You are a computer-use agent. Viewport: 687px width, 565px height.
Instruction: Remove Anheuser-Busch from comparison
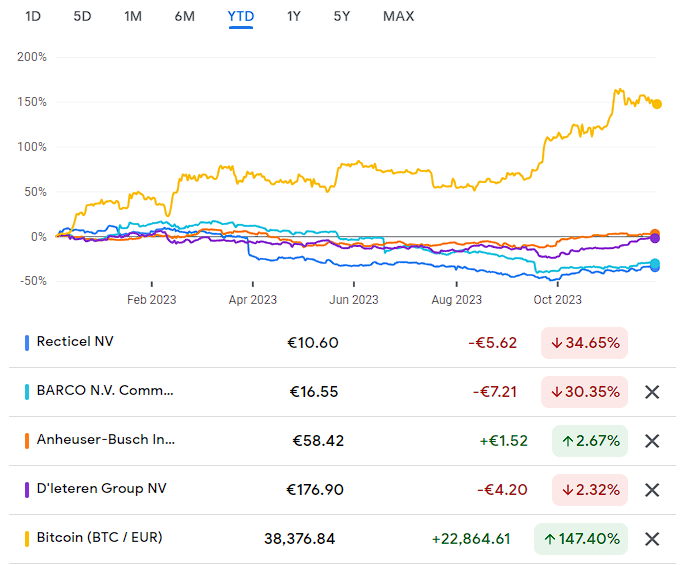(x=652, y=441)
